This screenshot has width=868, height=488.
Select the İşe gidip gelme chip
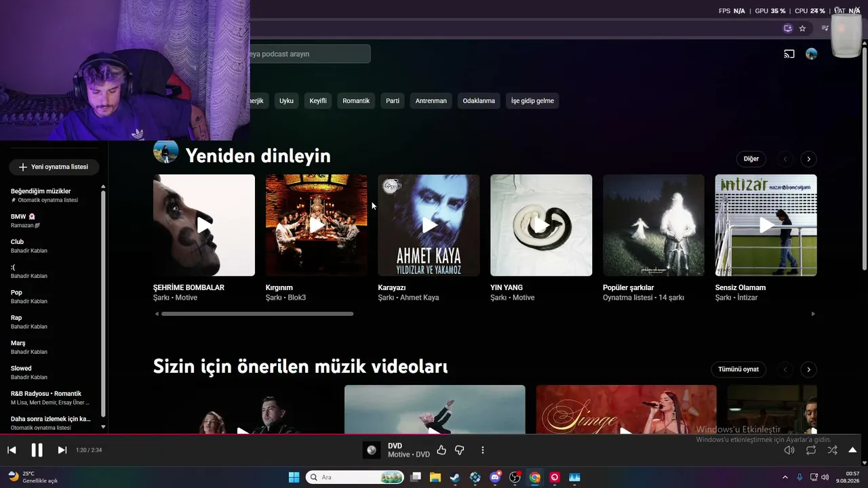click(x=532, y=101)
